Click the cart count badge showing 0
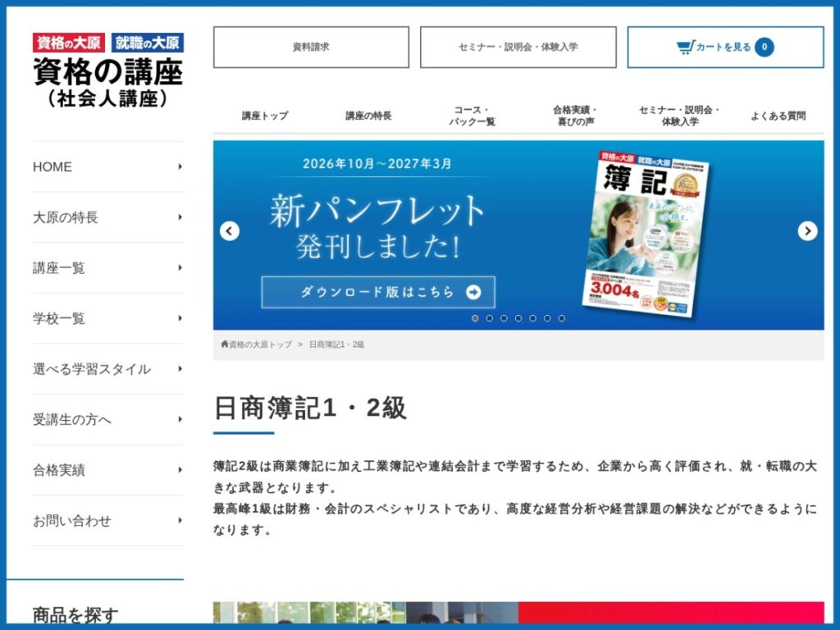 coord(765,47)
